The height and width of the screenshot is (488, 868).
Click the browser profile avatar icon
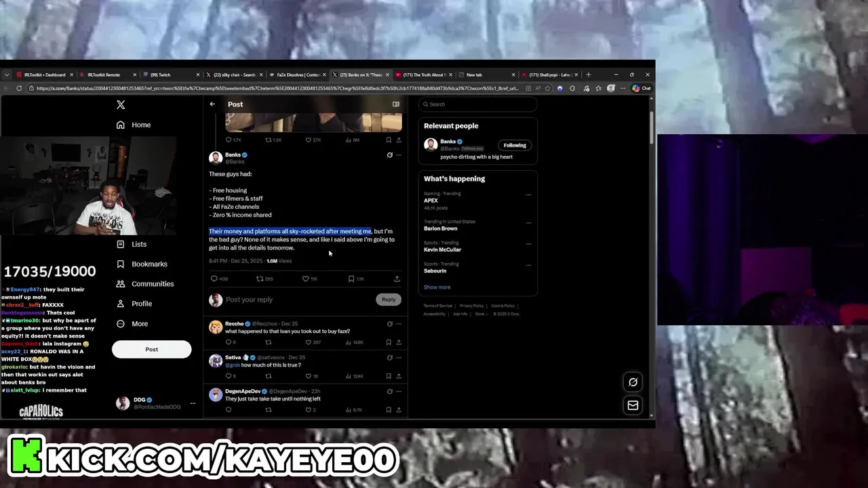coord(611,88)
